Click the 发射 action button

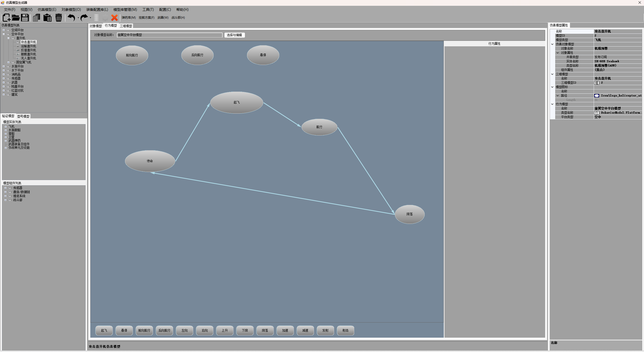pos(325,331)
